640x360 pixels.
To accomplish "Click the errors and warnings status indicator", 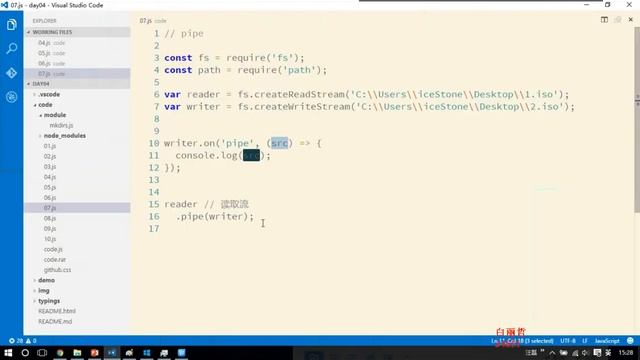I will coord(23,340).
